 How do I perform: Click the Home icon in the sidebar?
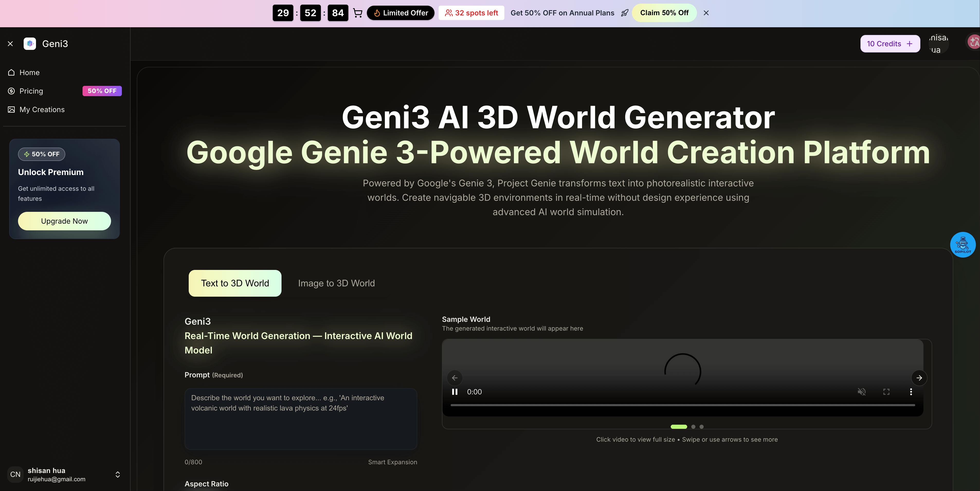click(11, 72)
